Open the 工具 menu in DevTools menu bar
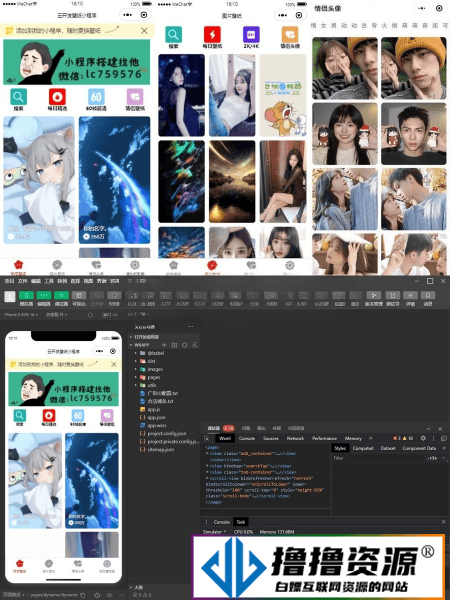This screenshot has width=450, height=600. 49,281
